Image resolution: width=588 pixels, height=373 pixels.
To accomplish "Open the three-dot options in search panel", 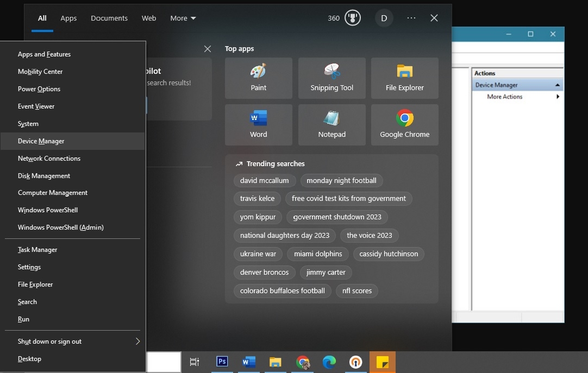I will pyautogui.click(x=411, y=18).
